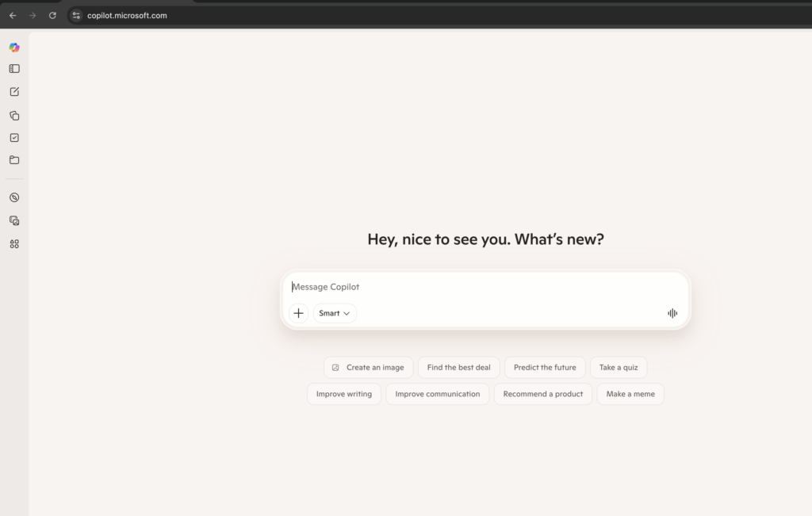
Task: Toggle the sidebar panel icon
Action: pyautogui.click(x=14, y=69)
